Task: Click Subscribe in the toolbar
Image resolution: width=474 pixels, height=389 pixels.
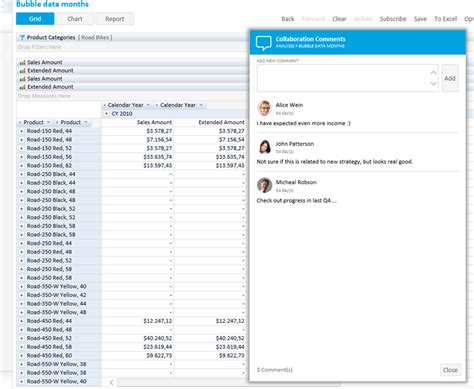Action: pos(393,19)
